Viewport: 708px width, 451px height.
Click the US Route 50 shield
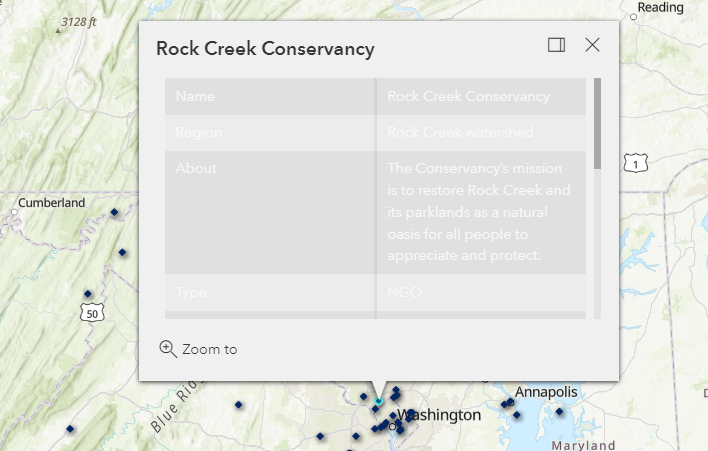pyautogui.click(x=92, y=313)
